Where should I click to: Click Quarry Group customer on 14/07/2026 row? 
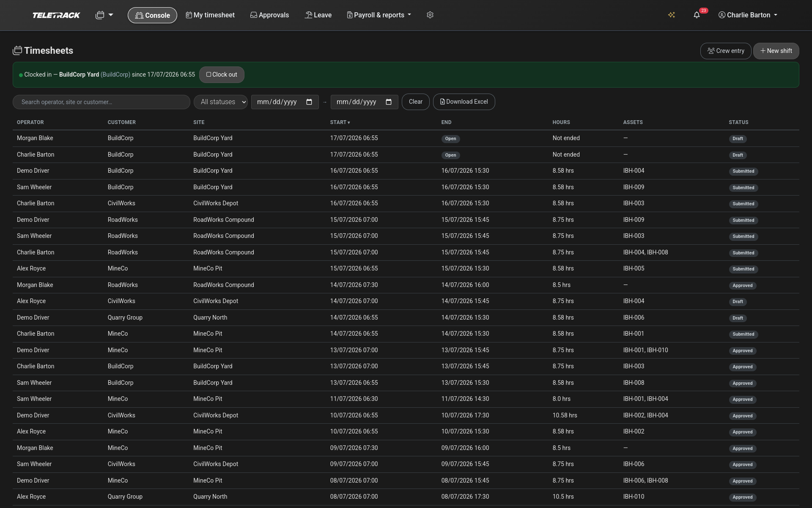tap(125, 317)
